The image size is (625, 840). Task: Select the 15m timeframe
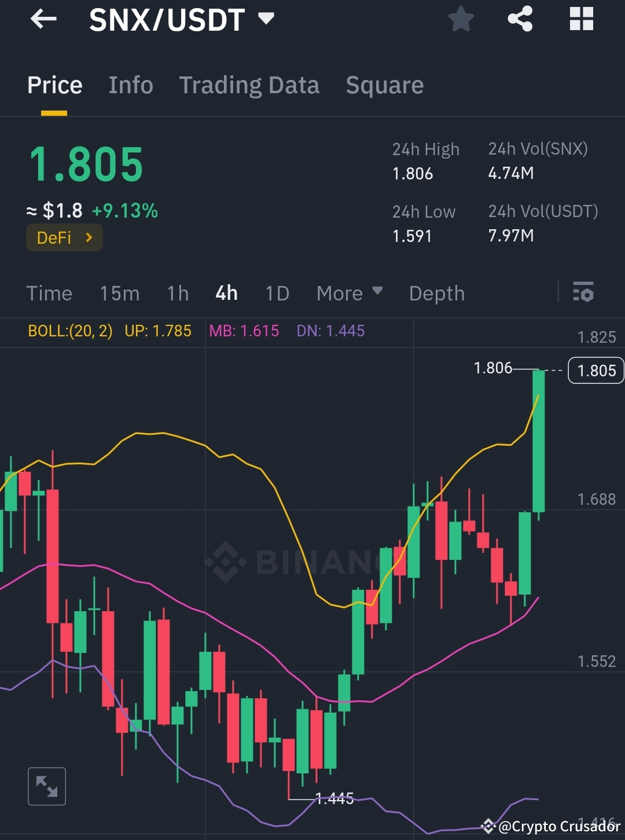coord(119,294)
